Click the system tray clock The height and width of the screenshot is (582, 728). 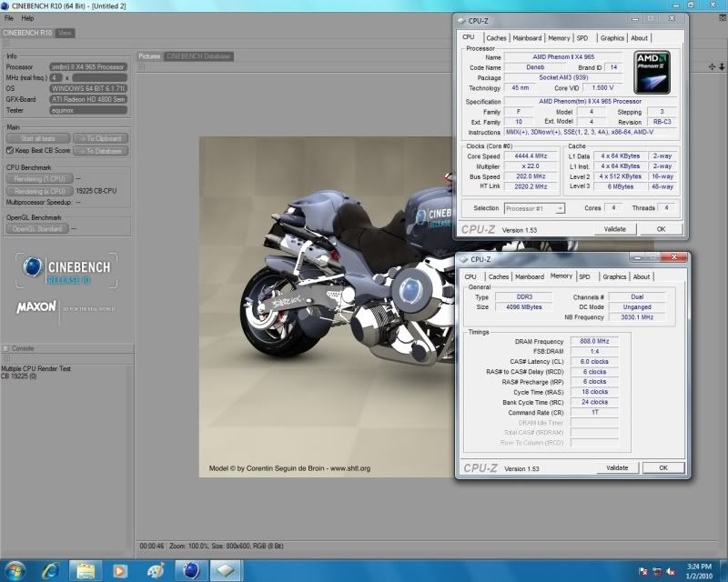pos(699,571)
